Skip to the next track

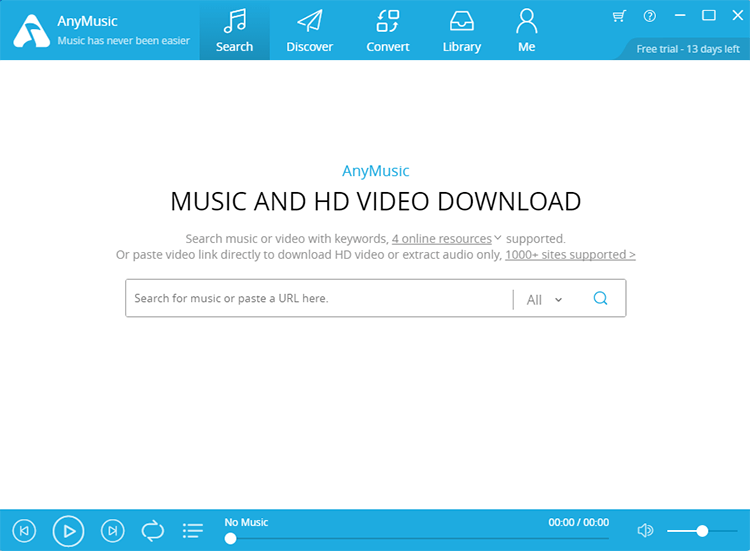pyautogui.click(x=112, y=530)
